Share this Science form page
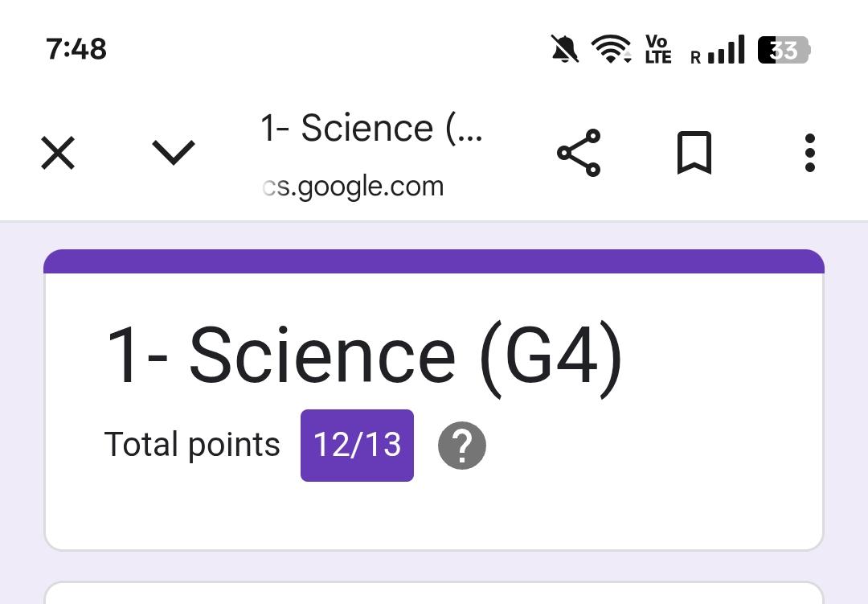The width and height of the screenshot is (868, 604). pyautogui.click(x=579, y=153)
